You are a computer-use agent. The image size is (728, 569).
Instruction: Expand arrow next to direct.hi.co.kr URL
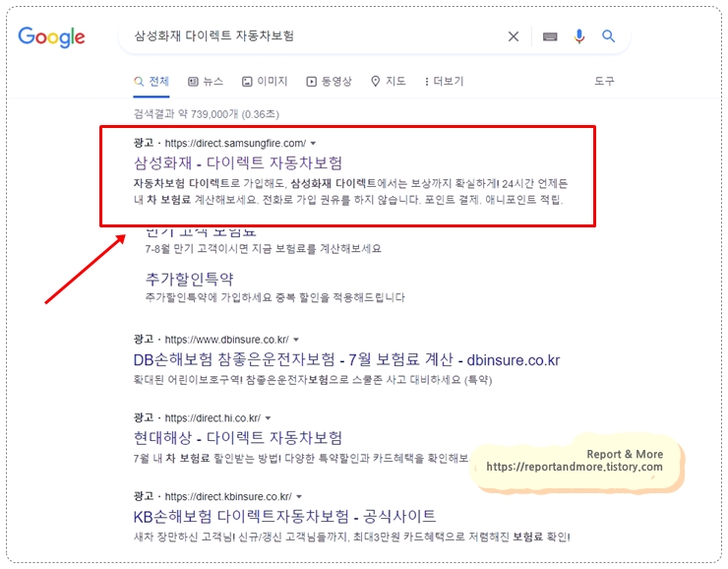tap(268, 418)
